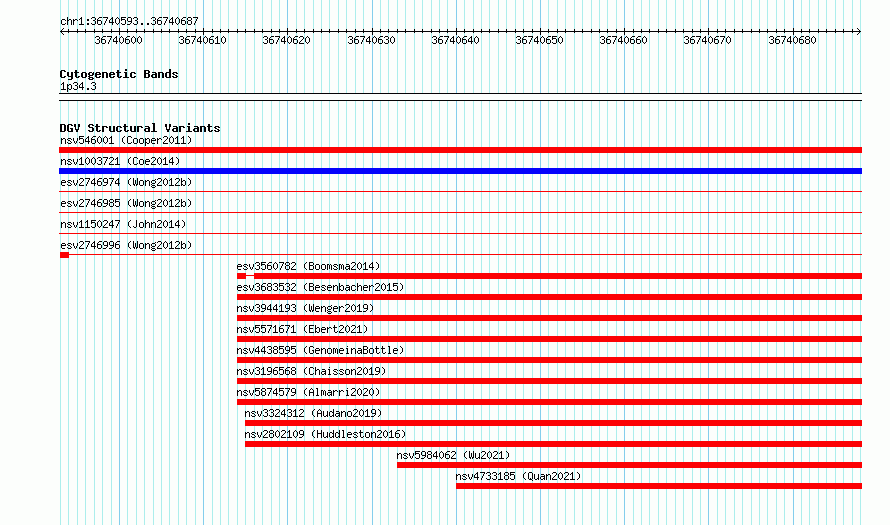Select the bar under nsv2802109 (Huddleston2016)
890x525 pixels.
click(x=553, y=444)
